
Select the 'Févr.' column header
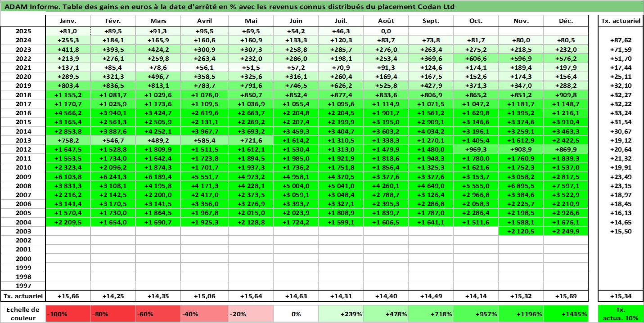(113, 21)
